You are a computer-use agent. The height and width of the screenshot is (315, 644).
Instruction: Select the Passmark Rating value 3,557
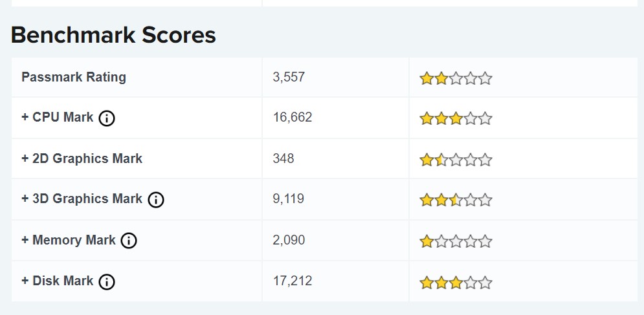289,77
